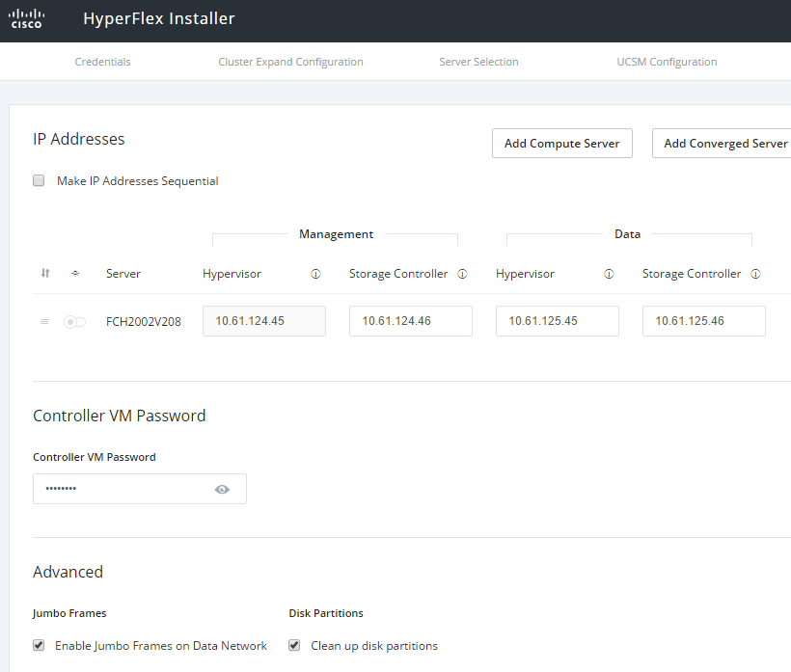The image size is (791, 672).
Task: Click the Disk Partitions label
Action: [326, 613]
